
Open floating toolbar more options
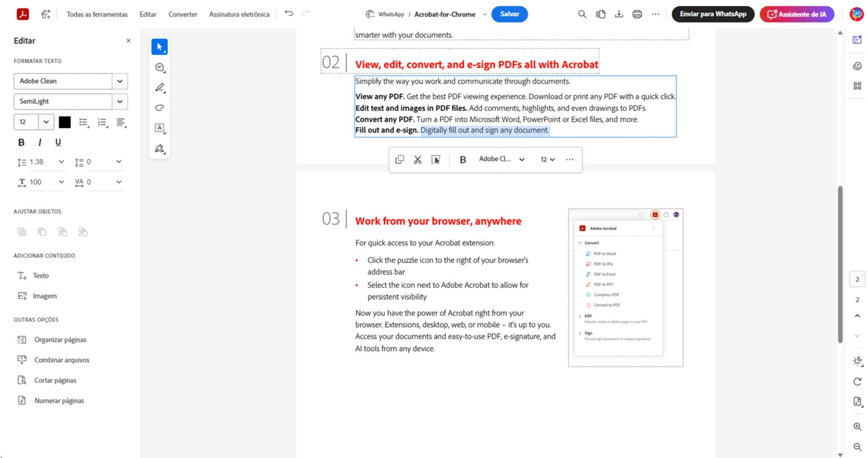pos(570,160)
